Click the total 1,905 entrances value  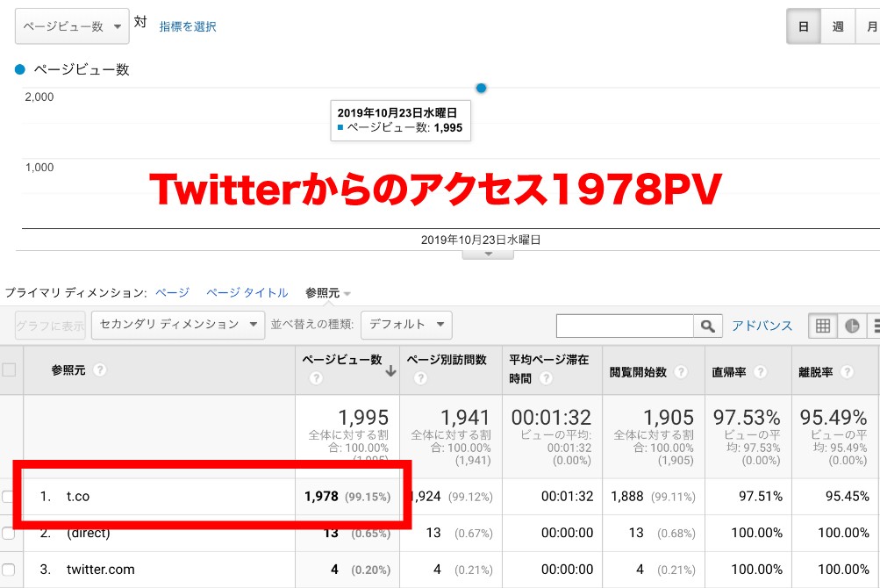coord(669,417)
